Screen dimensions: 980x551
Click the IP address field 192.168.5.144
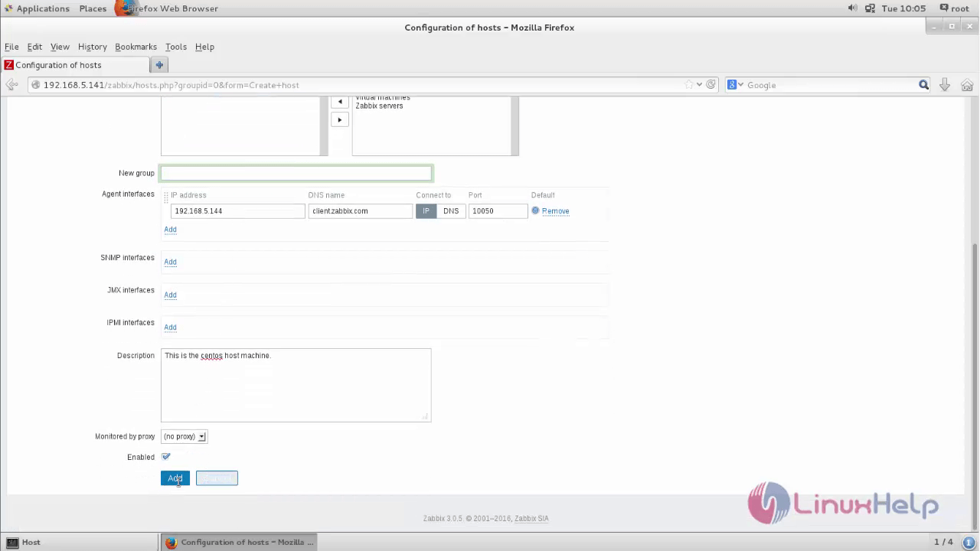coord(237,211)
